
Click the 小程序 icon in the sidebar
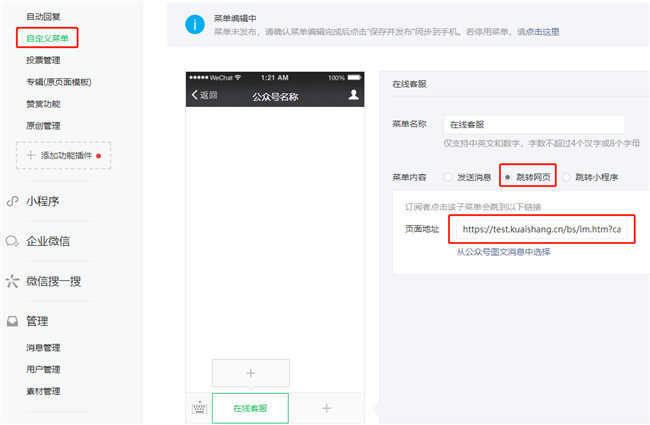tap(13, 200)
